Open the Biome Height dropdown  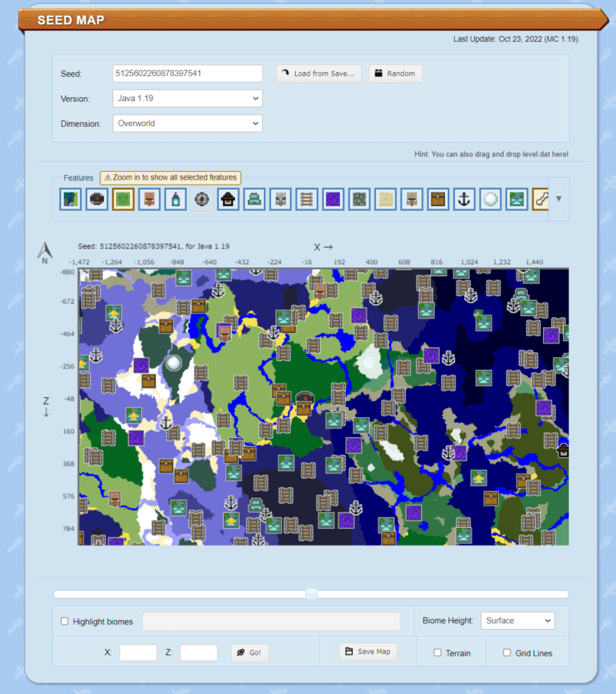click(517, 620)
